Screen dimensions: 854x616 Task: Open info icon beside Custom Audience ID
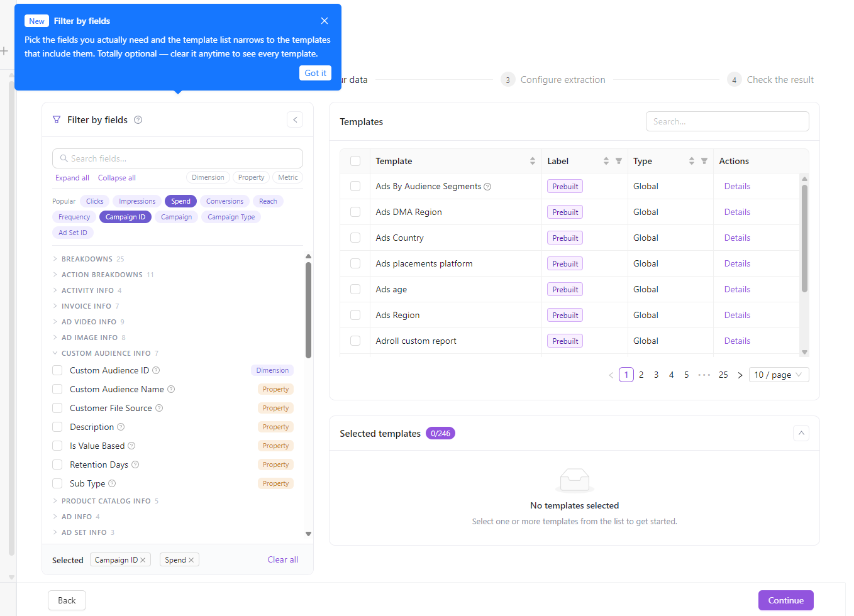[157, 370]
